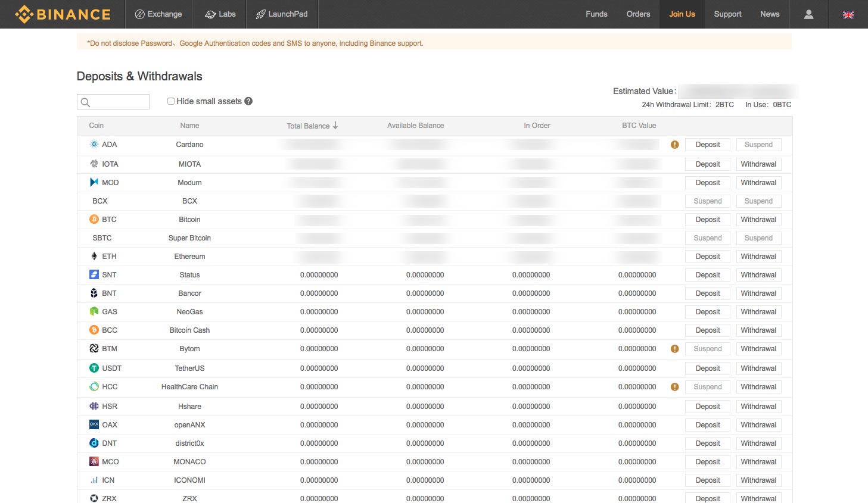Click Deposit for BCC Bitcoin Cash

tap(708, 330)
